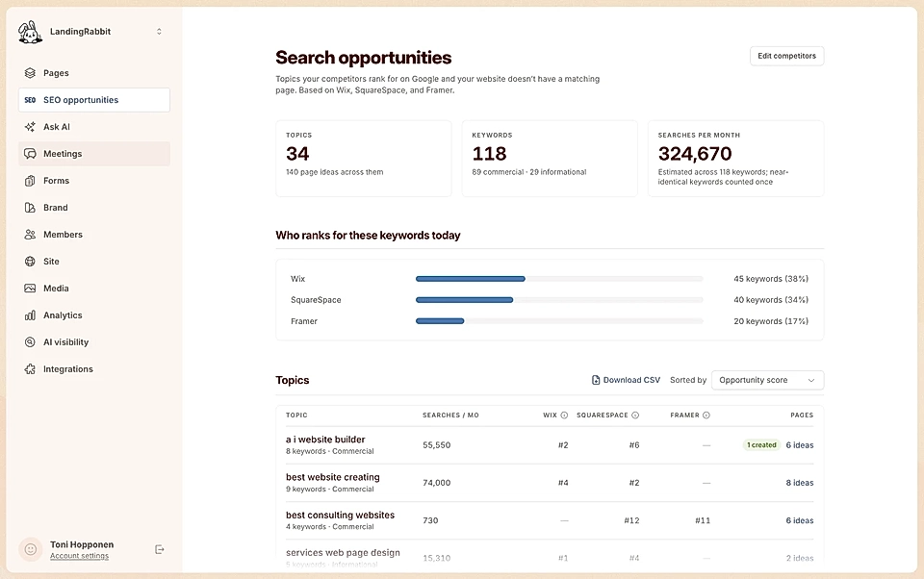924x579 pixels.
Task: Open the Brand section
Action: tap(94, 208)
